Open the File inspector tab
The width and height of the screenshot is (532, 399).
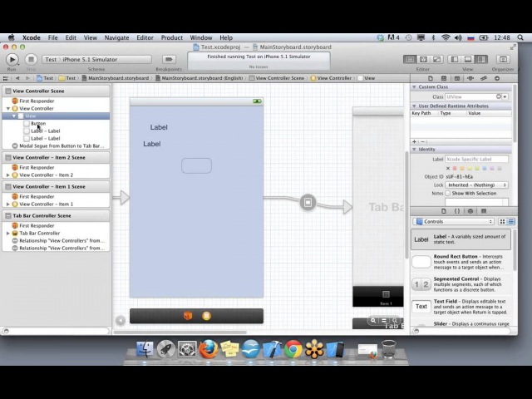tap(431, 78)
